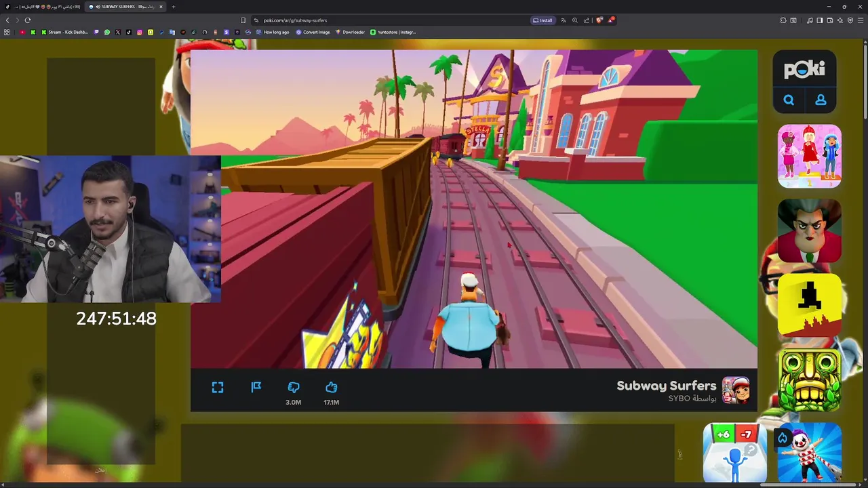The image size is (868, 488).
Task: Click the thumbs down dislike icon
Action: click(293, 387)
